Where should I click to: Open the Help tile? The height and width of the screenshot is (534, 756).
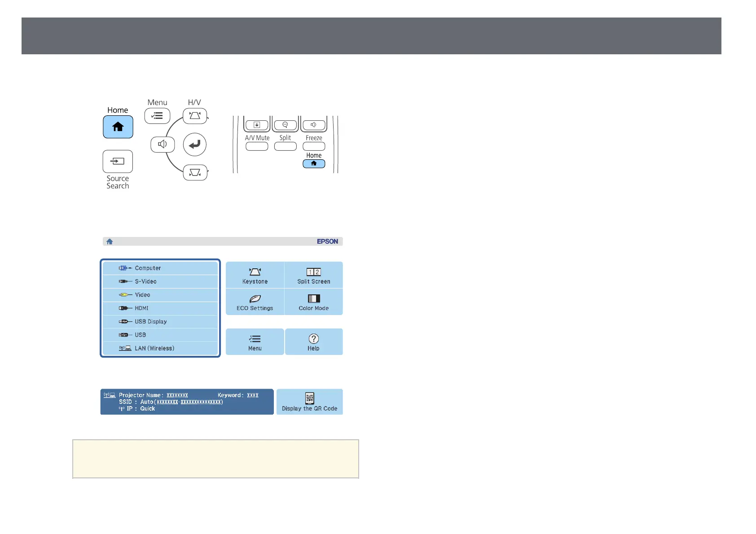click(x=314, y=342)
